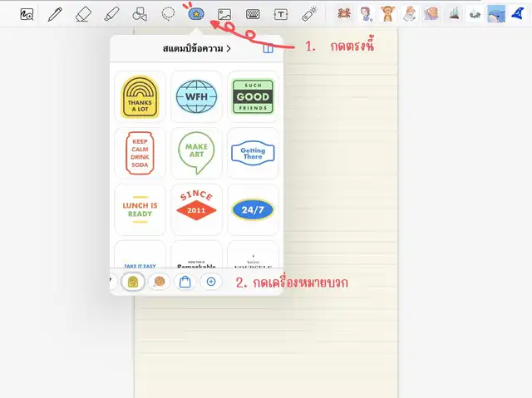Screen dimensions: 532x398
Task: Insert the 24/7 blue oval sticker
Action: [x=253, y=209]
